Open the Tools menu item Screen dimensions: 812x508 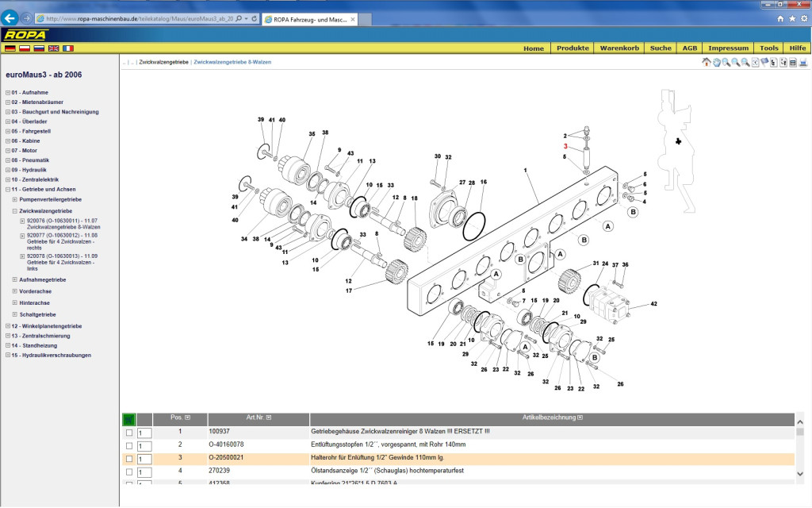(x=769, y=48)
